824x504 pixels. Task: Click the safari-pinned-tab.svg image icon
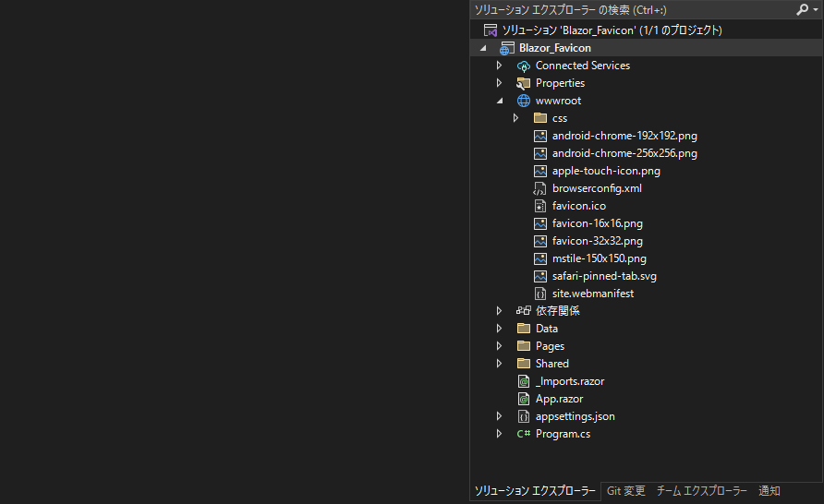(540, 276)
